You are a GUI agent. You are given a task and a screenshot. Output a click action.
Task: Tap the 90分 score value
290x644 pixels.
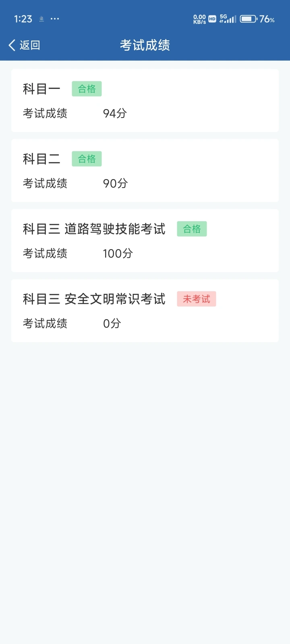[x=115, y=184]
